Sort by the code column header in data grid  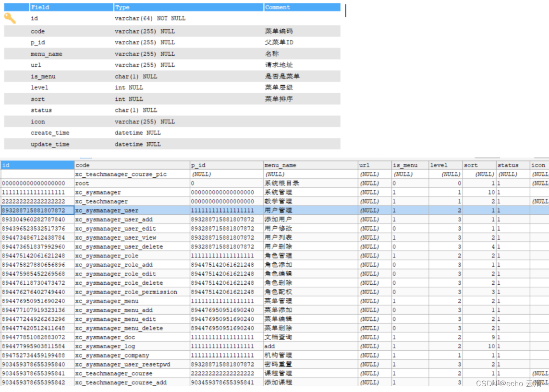click(132, 165)
